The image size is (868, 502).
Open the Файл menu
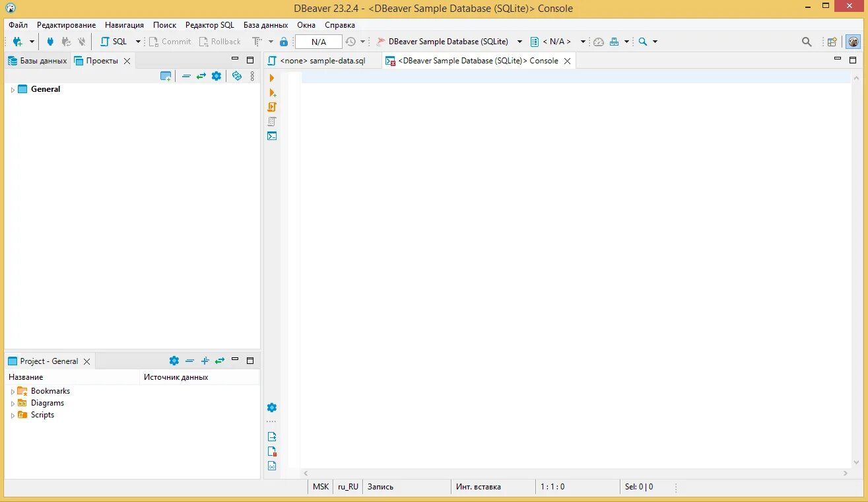click(x=18, y=25)
